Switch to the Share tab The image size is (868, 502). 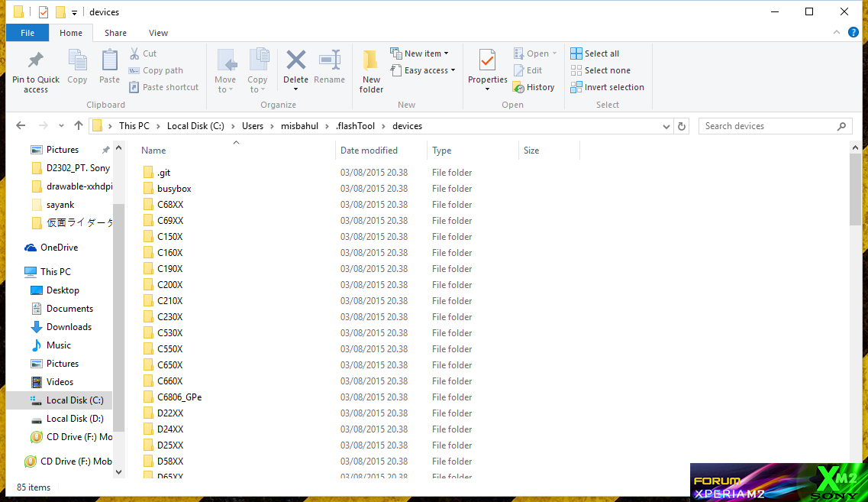(115, 33)
